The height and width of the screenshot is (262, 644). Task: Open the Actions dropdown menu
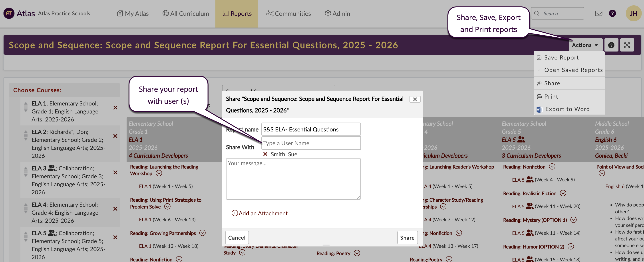tap(585, 45)
